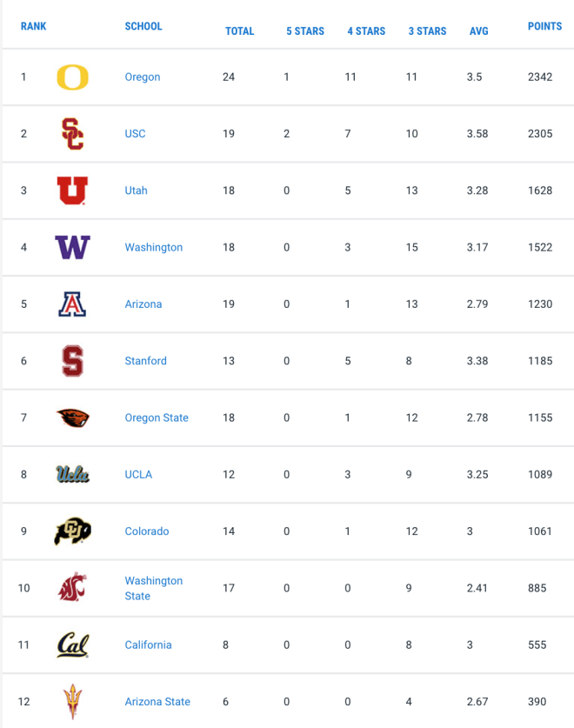Click the purple Washington W logo

tap(72, 247)
